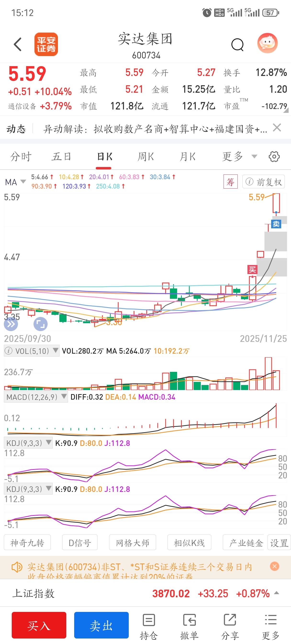
Task: Expand quote details corner triangle
Action: pos(286,110)
